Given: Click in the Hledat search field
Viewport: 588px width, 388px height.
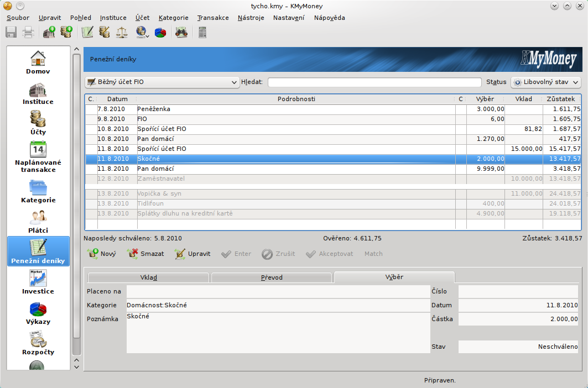Looking at the screenshot, I should [x=374, y=82].
